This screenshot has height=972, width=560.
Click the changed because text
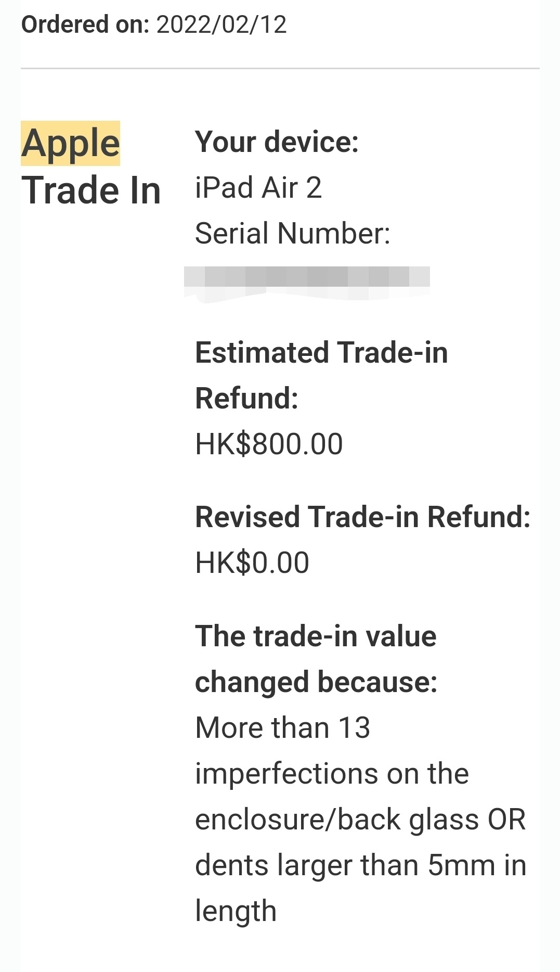pyautogui.click(x=316, y=682)
